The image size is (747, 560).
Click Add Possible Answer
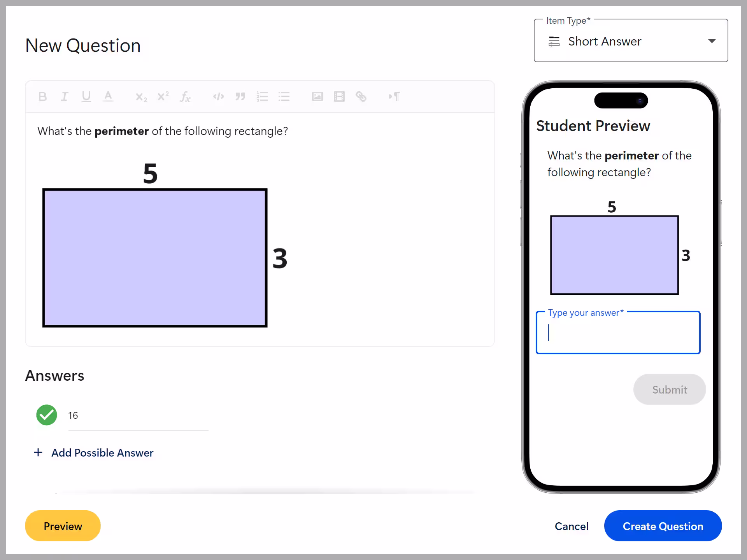[x=94, y=453]
